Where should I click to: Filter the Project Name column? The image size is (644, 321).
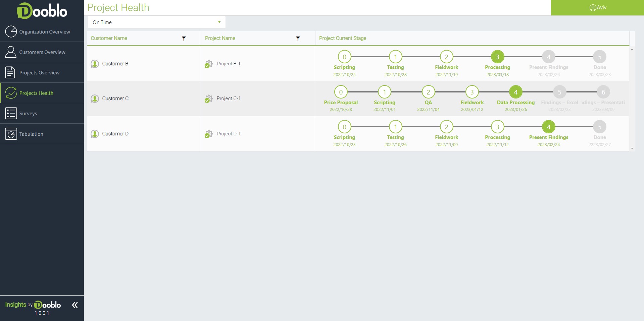click(298, 39)
